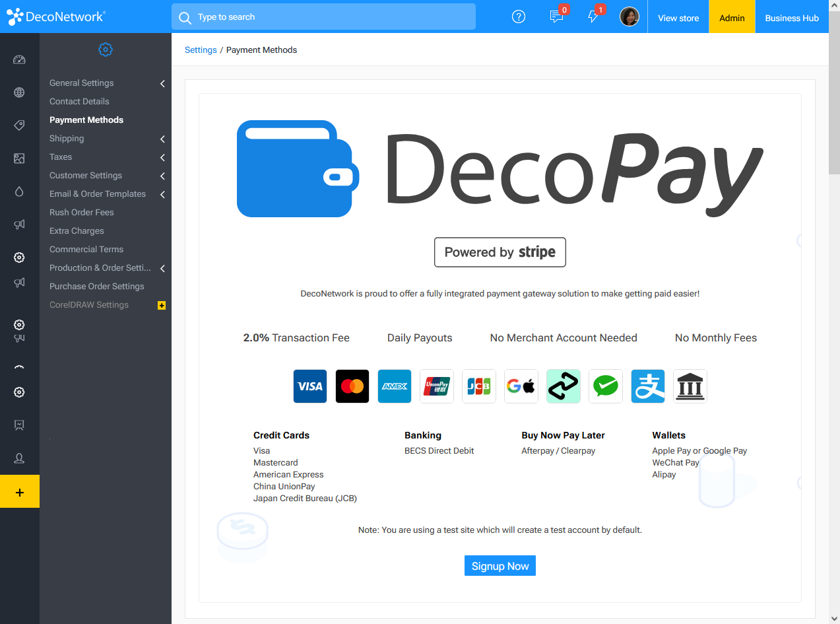Click the View store button
Viewport: 840px width, 624px height.
pyautogui.click(x=678, y=17)
